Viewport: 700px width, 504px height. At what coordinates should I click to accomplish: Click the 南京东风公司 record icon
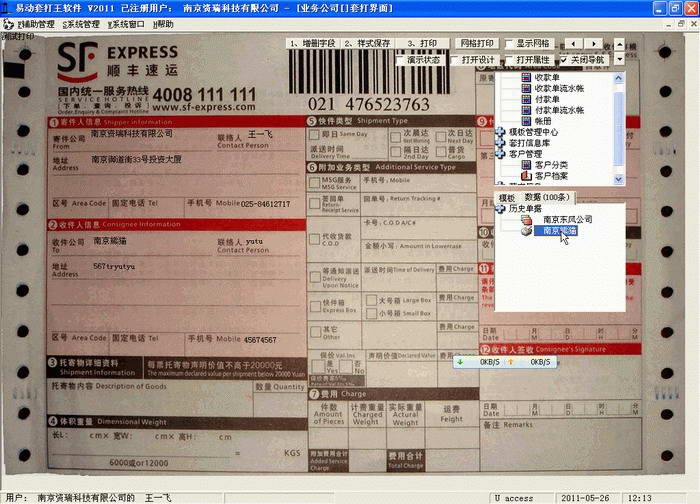527,219
